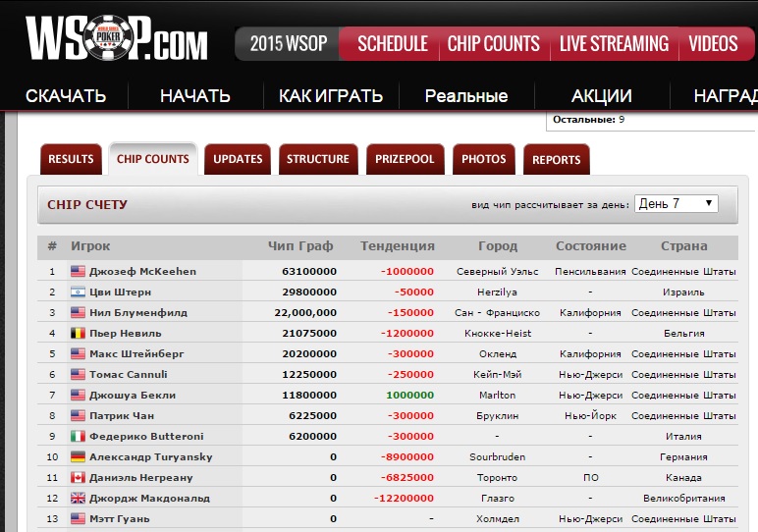Open player link Даниэль Негреану
Image resolution: width=758 pixels, height=532 pixels.
pyautogui.click(x=141, y=477)
